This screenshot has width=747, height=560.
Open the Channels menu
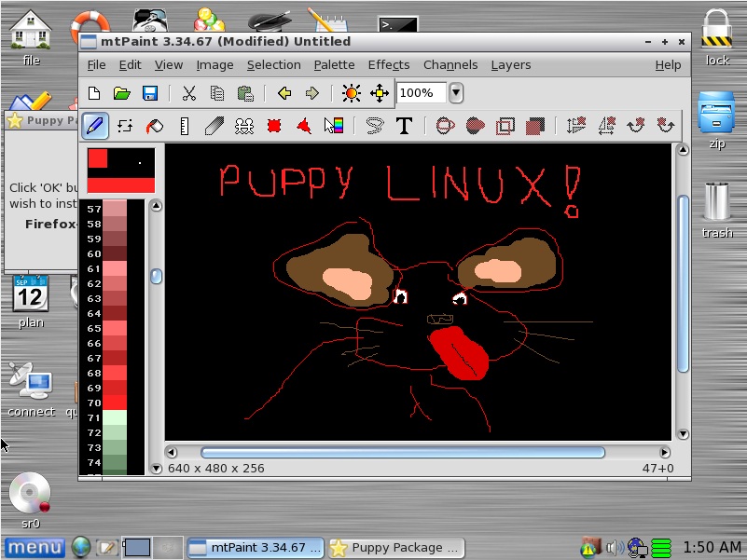(x=450, y=65)
